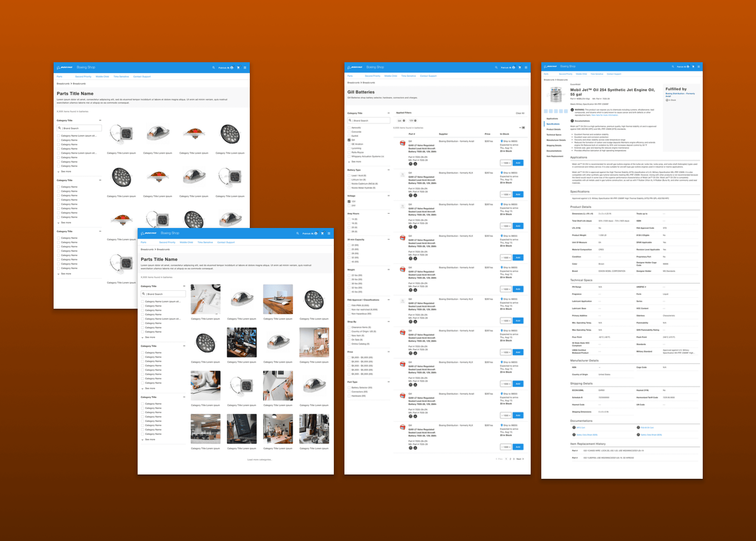Open the apps grid icon on the Gill Batteries header
The height and width of the screenshot is (541, 756).
point(526,67)
